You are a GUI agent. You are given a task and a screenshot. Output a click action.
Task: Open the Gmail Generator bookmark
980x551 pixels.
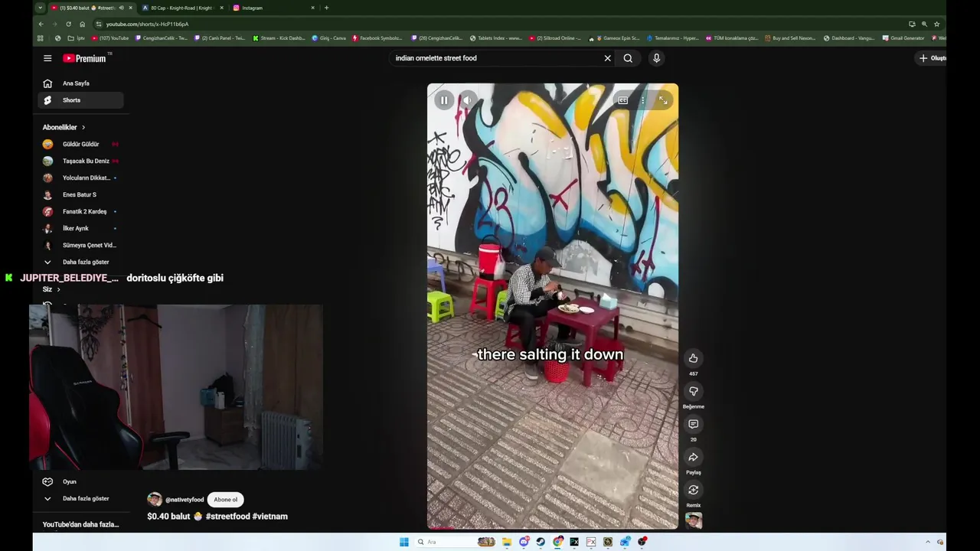903,38
